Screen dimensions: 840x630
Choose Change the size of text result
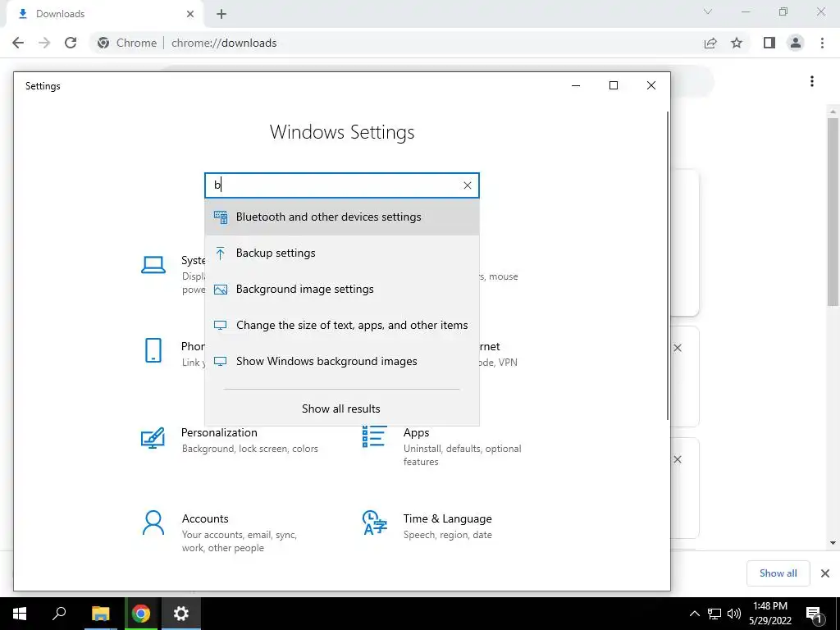(x=342, y=325)
